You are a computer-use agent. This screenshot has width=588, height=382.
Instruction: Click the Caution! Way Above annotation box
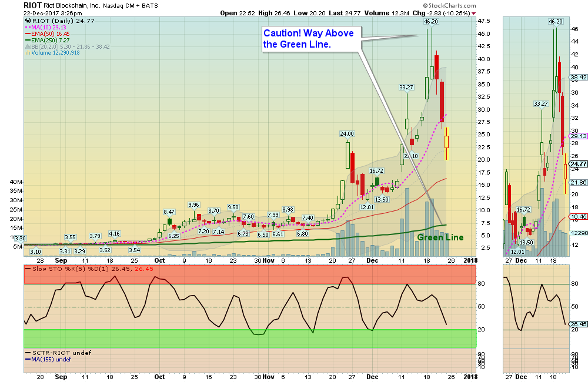point(312,39)
